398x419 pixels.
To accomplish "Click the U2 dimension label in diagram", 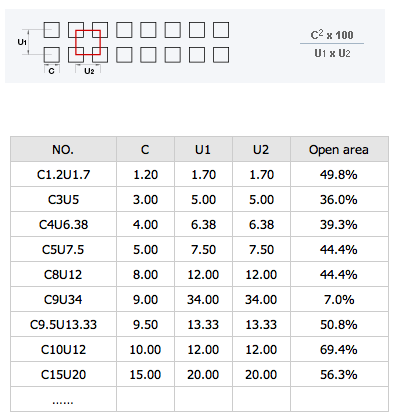I will click(89, 71).
